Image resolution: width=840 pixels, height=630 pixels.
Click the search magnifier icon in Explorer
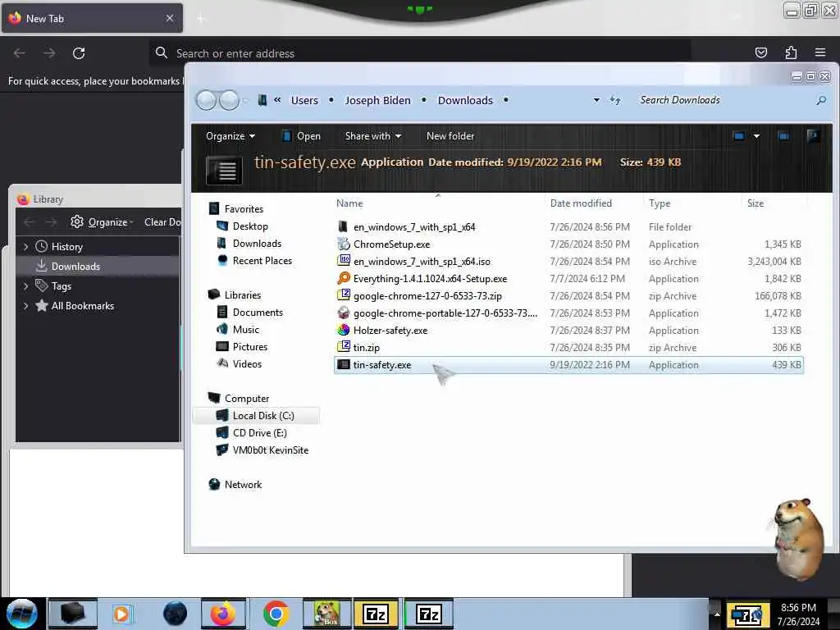tap(820, 100)
